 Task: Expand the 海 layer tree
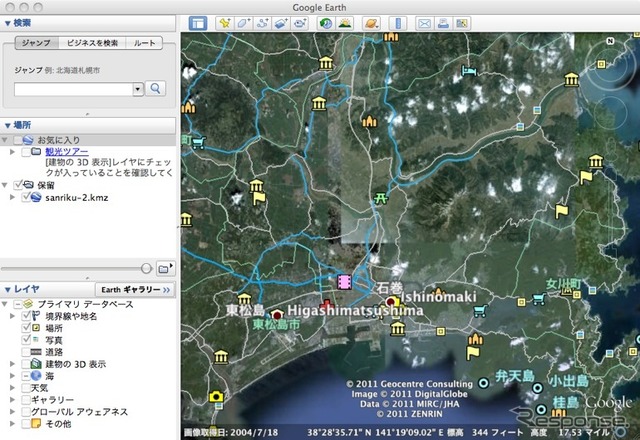pos(12,376)
